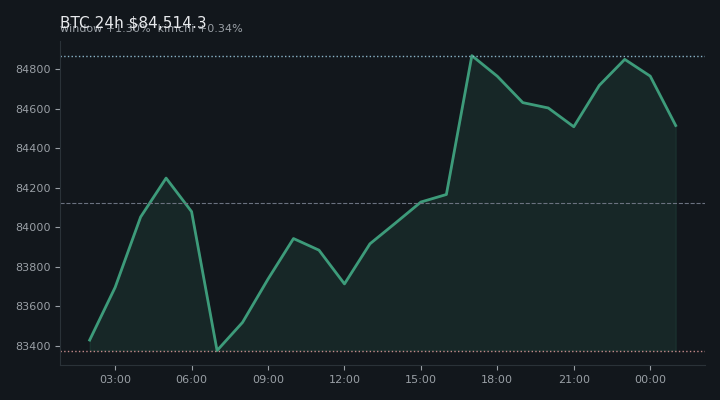Viewport: 720px width, 400px height.
Task: Click the 06:00 x-axis label
Action: pyautogui.click(x=191, y=379)
